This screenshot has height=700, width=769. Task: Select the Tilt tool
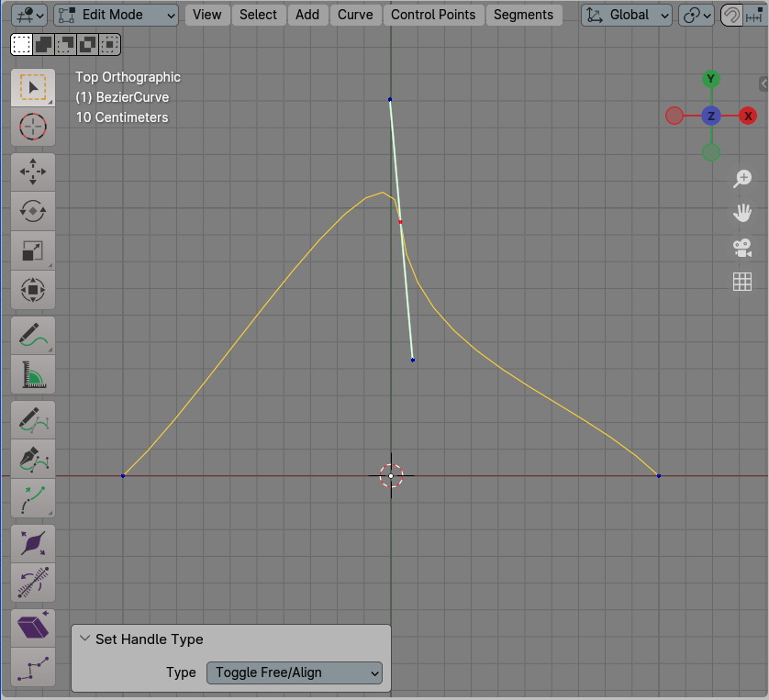click(x=33, y=583)
